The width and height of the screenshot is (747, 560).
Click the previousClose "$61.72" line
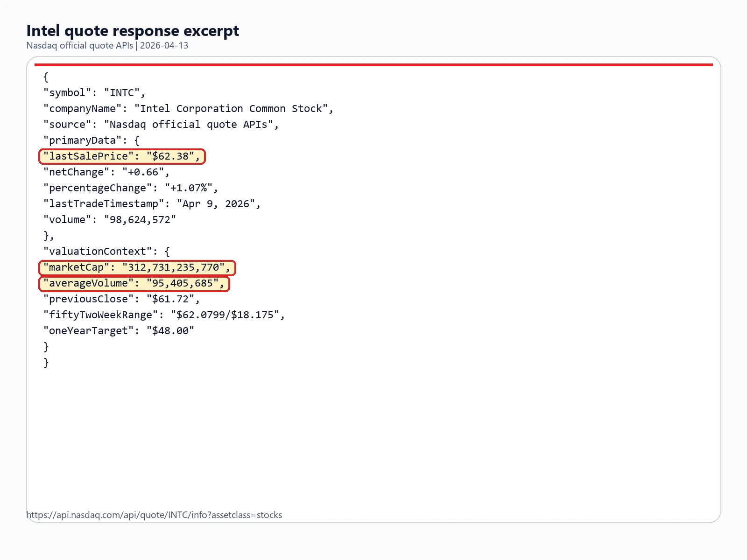point(122,299)
